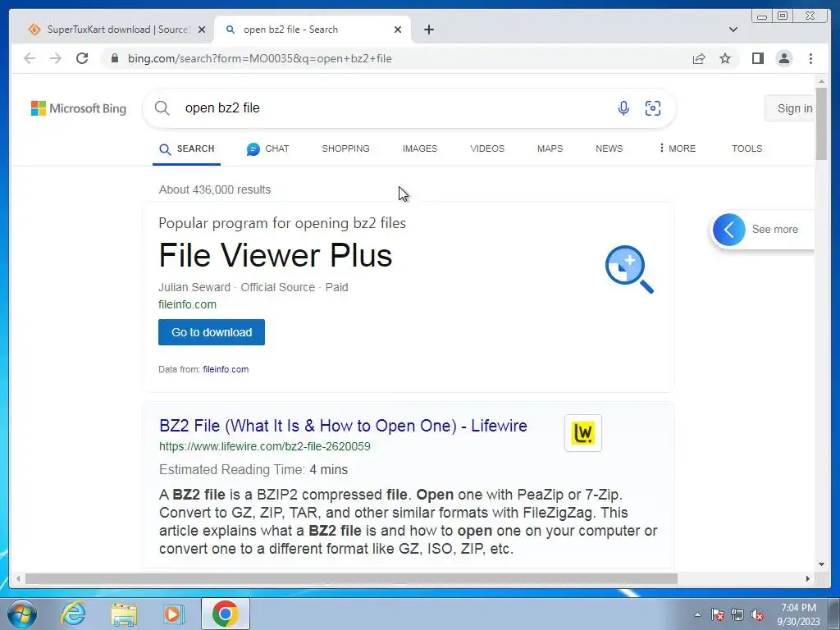
Task: Click the network tray icon
Action: coord(737,614)
